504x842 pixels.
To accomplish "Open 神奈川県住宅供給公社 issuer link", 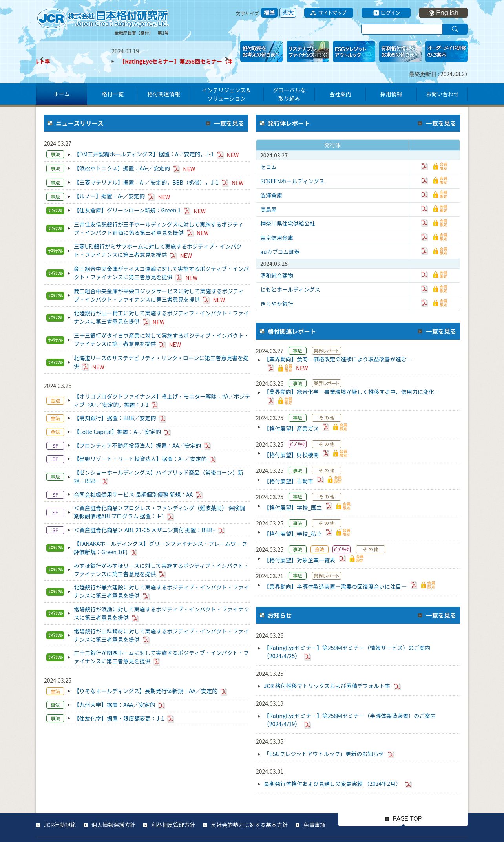I will (288, 223).
